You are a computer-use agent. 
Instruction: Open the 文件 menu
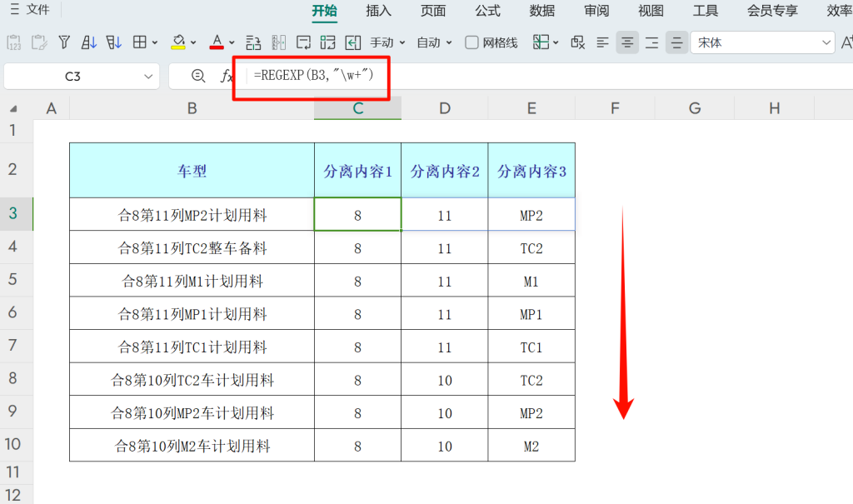pyautogui.click(x=37, y=9)
